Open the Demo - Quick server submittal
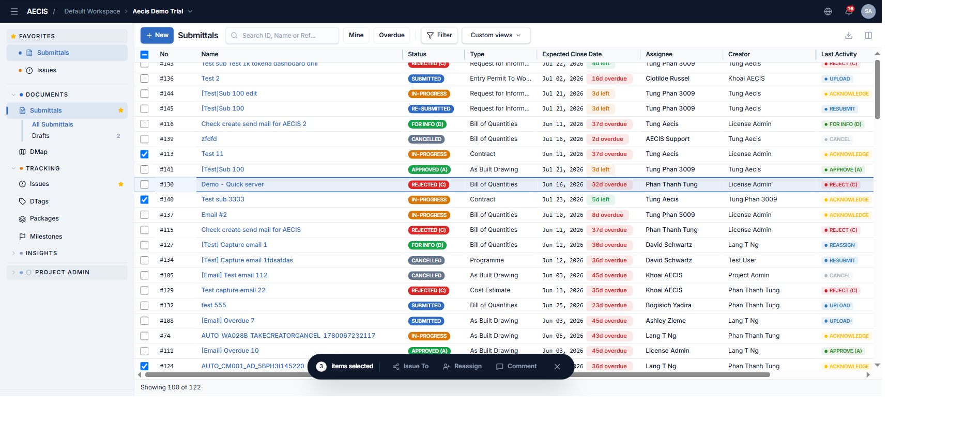980x440 pixels. click(233, 184)
